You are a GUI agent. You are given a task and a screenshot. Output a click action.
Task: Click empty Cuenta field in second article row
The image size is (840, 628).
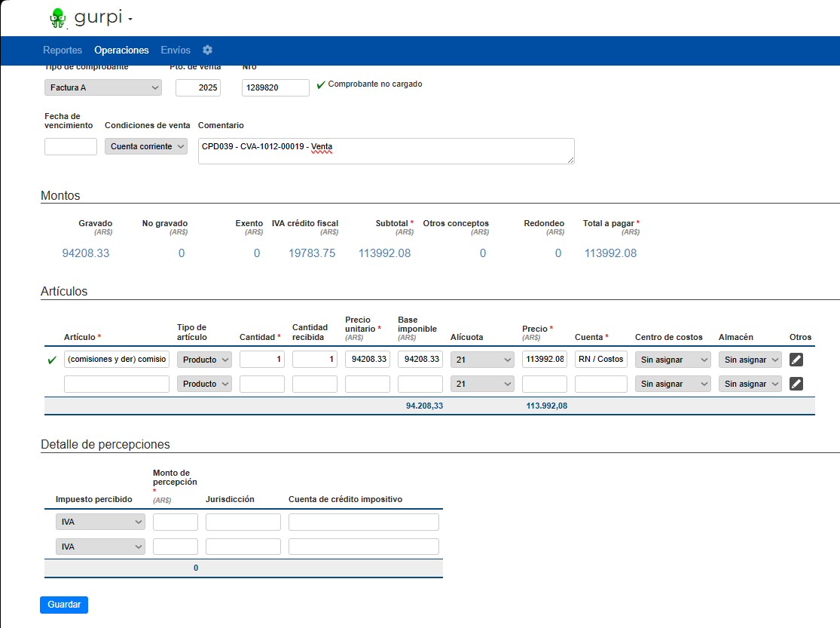pos(601,384)
